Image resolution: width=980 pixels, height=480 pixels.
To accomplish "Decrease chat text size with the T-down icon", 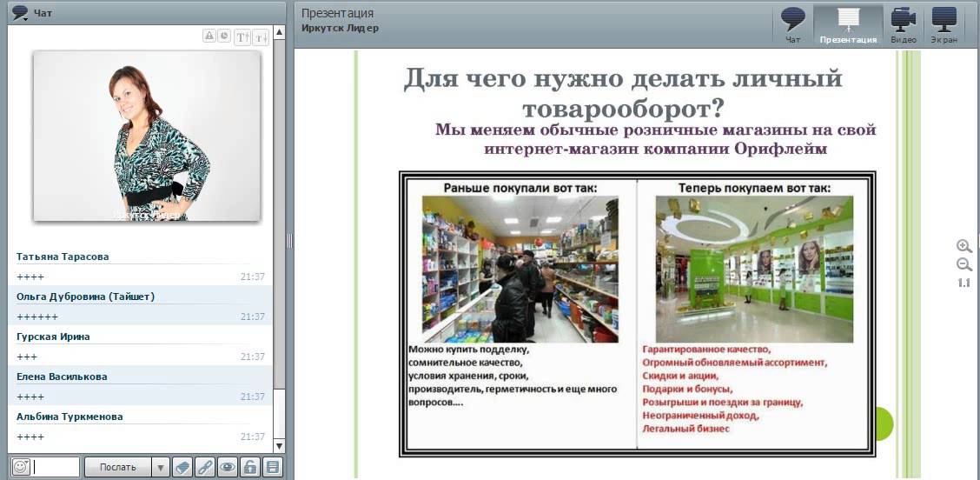I will [261, 37].
